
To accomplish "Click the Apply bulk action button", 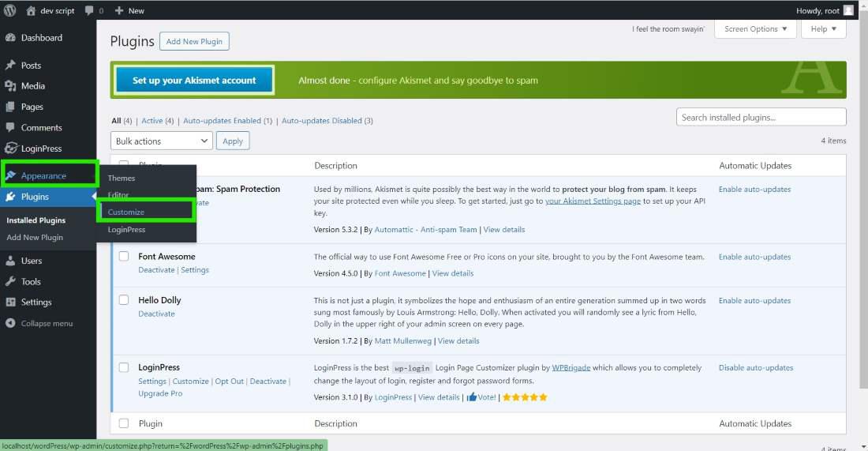I will 233,141.
